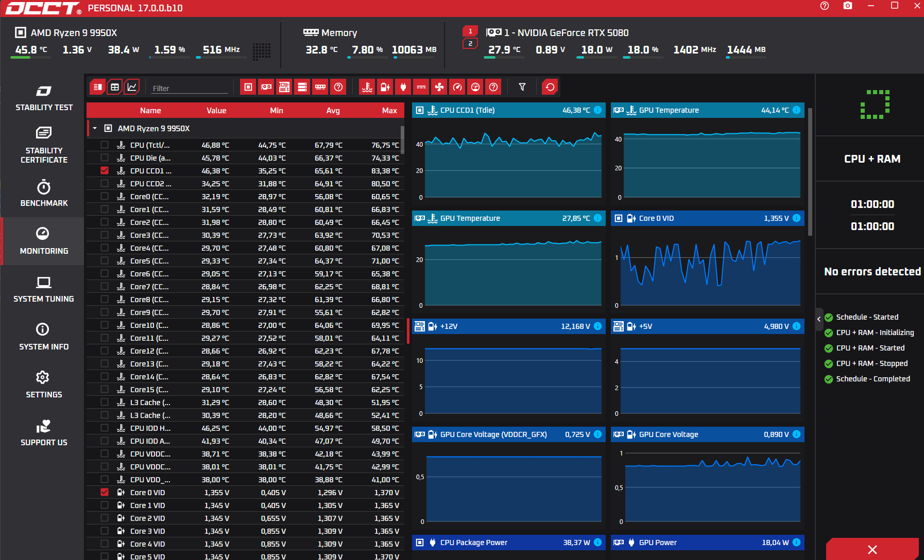
Task: Enable the Core0 temperature row checkbox
Action: [x=105, y=196]
